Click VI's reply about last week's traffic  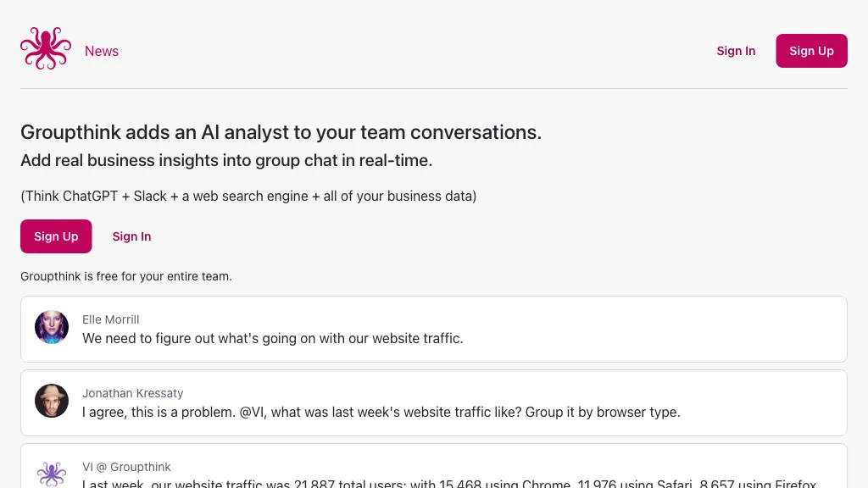[449, 484]
